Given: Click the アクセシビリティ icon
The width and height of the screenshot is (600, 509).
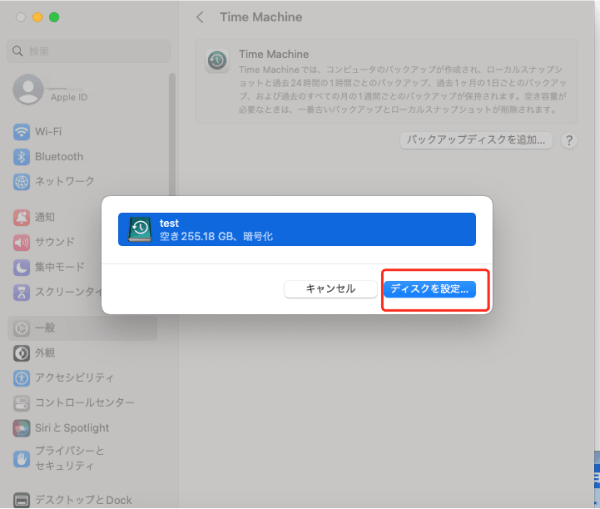Looking at the screenshot, I should [21, 378].
